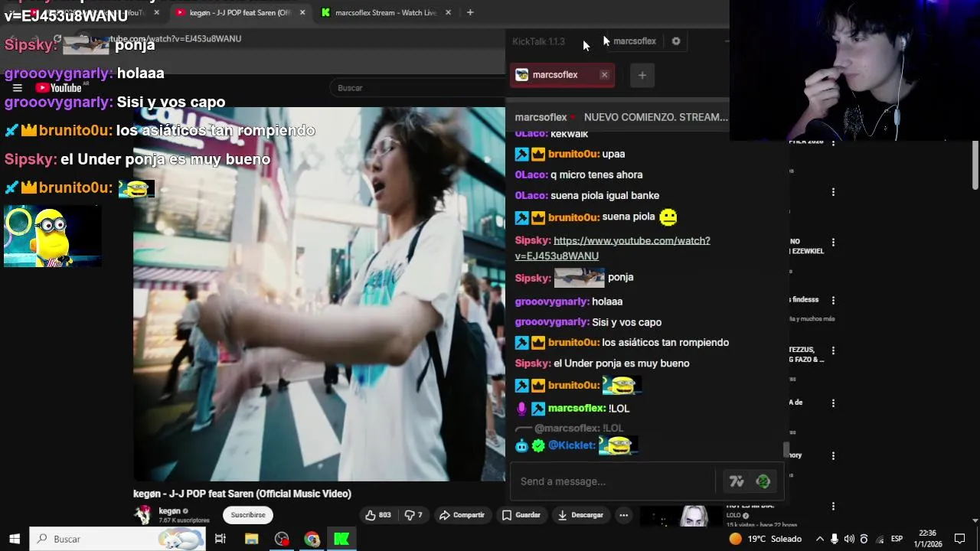980x551 pixels.
Task: Subscribe to kegøn channel with Suscribirse
Action: pos(248,515)
